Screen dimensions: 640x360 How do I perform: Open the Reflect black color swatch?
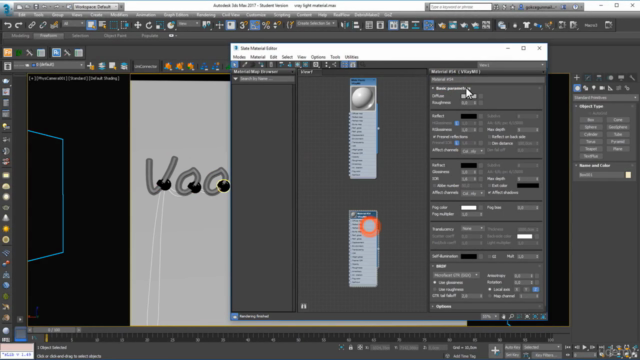pos(469,116)
